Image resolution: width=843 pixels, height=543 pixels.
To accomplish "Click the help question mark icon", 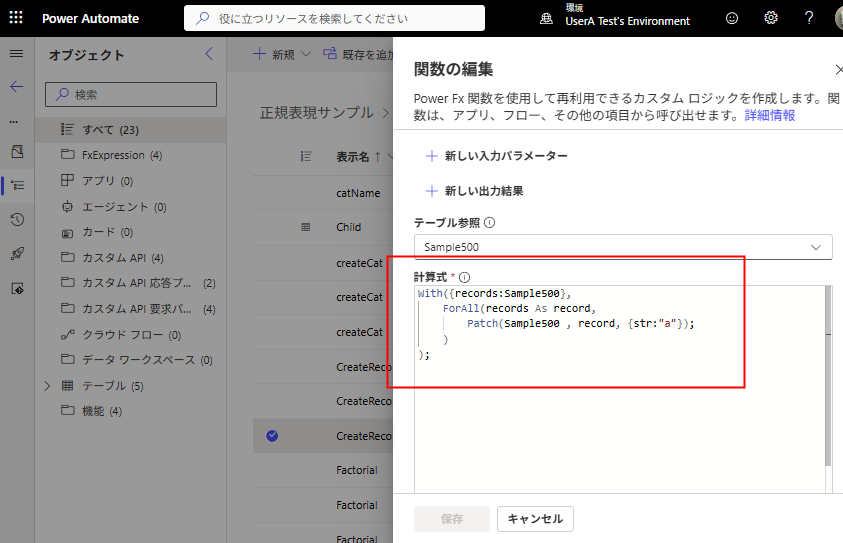I will 809,18.
